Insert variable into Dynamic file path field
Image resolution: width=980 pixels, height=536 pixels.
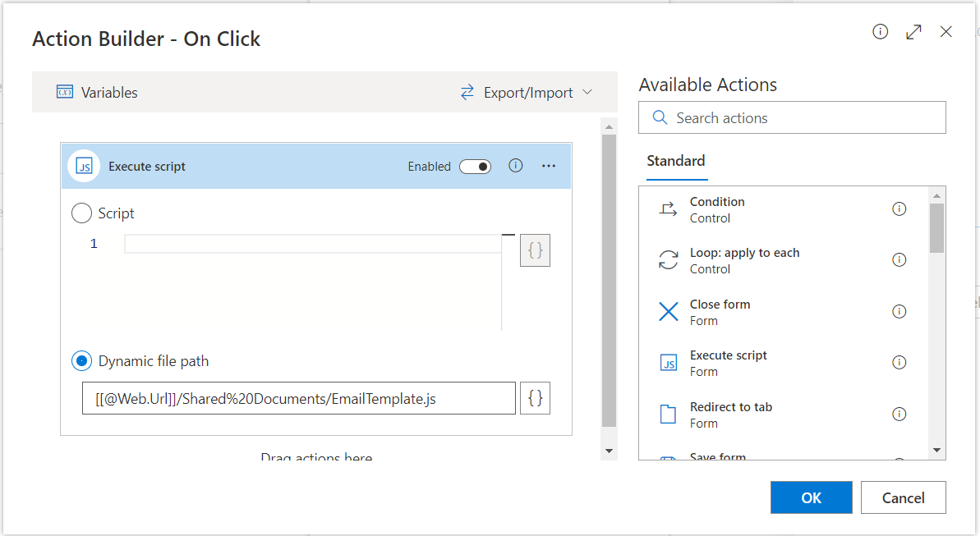coord(535,398)
